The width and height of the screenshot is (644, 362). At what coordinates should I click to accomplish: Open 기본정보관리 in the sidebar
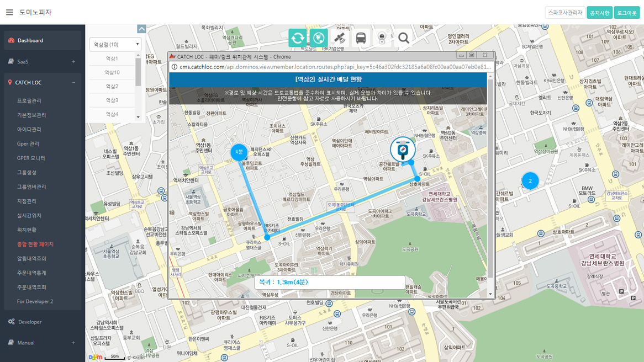(x=31, y=115)
